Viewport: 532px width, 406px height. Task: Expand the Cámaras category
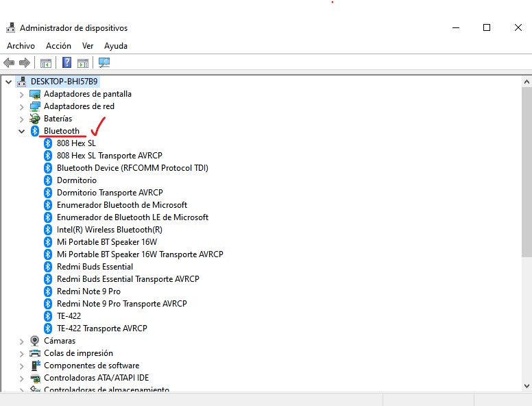pos(21,341)
